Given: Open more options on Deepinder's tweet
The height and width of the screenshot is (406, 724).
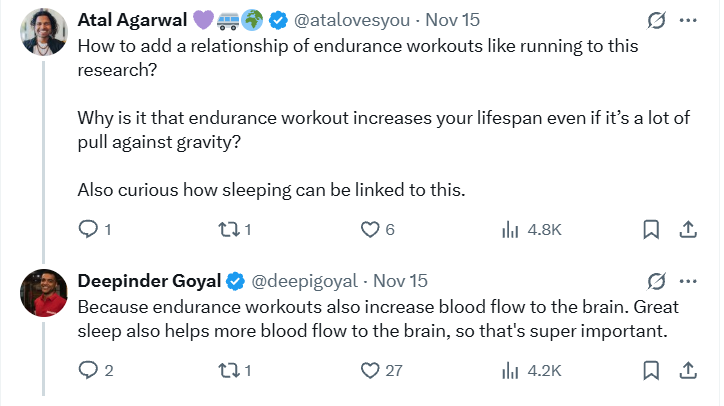Looking at the screenshot, I should tap(688, 279).
